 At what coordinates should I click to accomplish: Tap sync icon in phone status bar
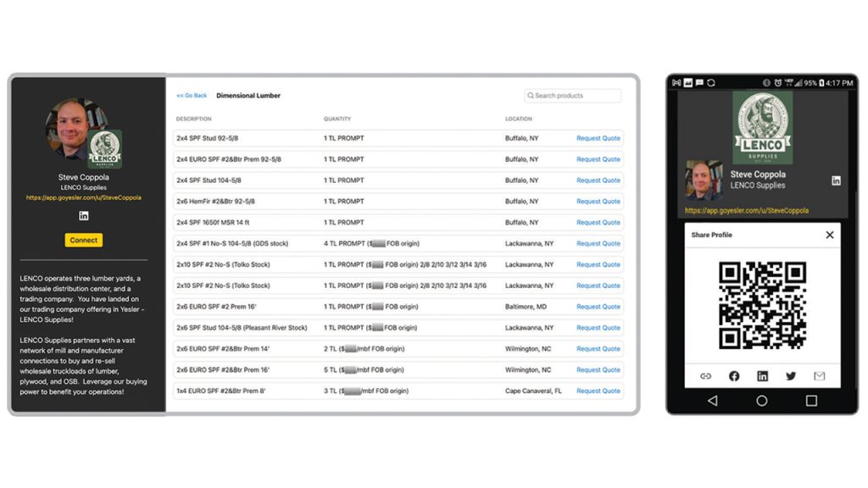(711, 83)
